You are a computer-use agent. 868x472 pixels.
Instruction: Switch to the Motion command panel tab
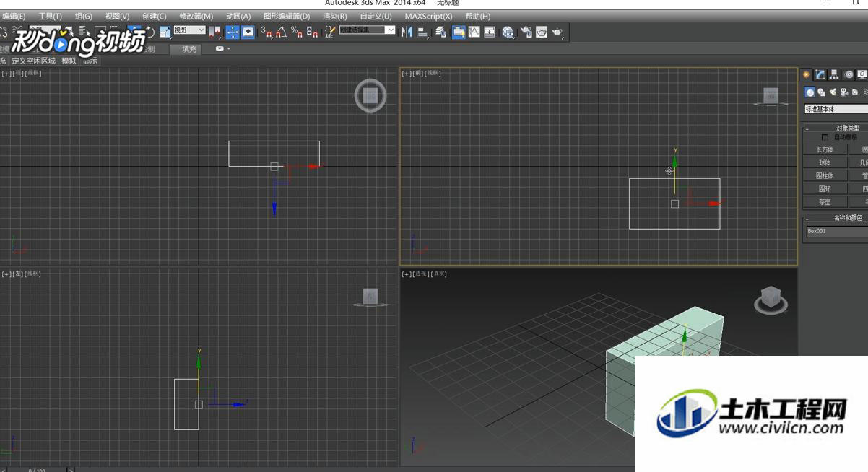[x=849, y=74]
